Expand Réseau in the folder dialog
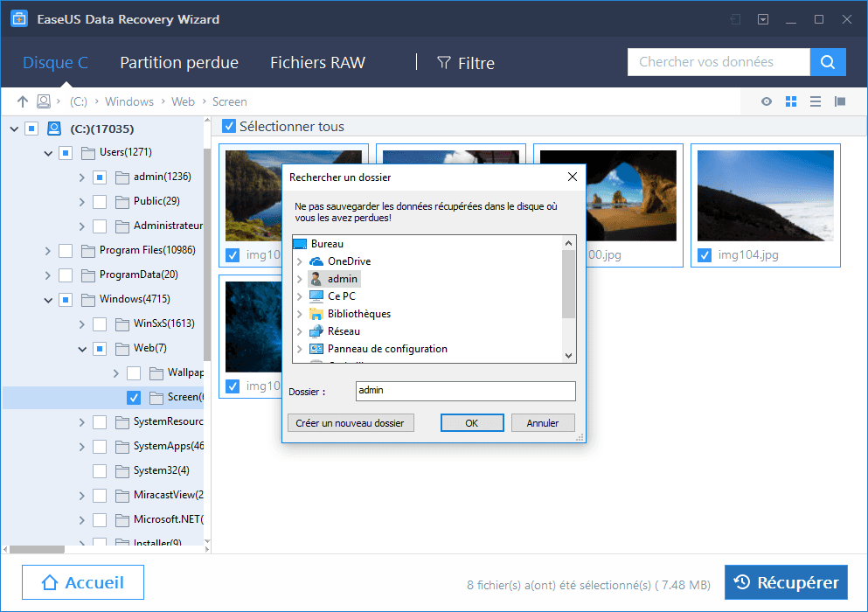Viewport: 868px width, 612px height. 300,331
